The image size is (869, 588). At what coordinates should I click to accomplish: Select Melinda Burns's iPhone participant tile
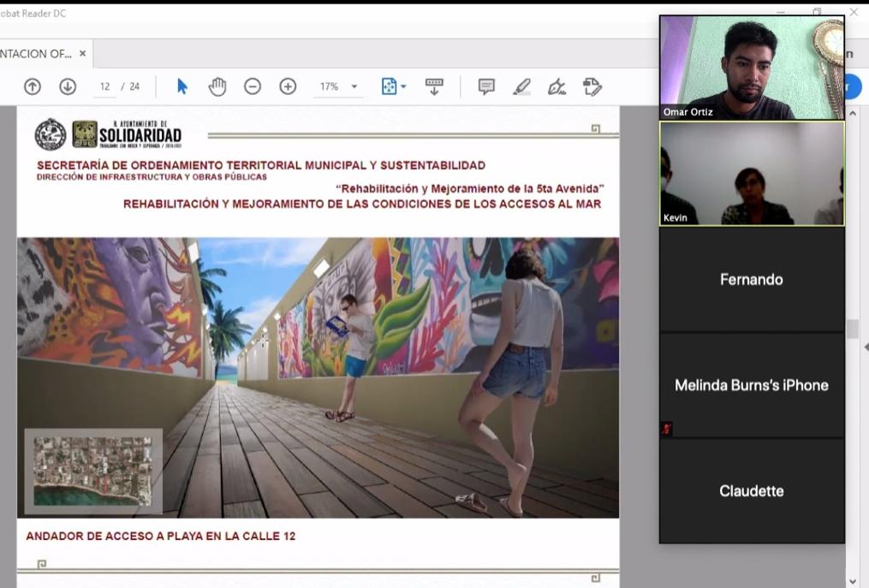tap(751, 385)
